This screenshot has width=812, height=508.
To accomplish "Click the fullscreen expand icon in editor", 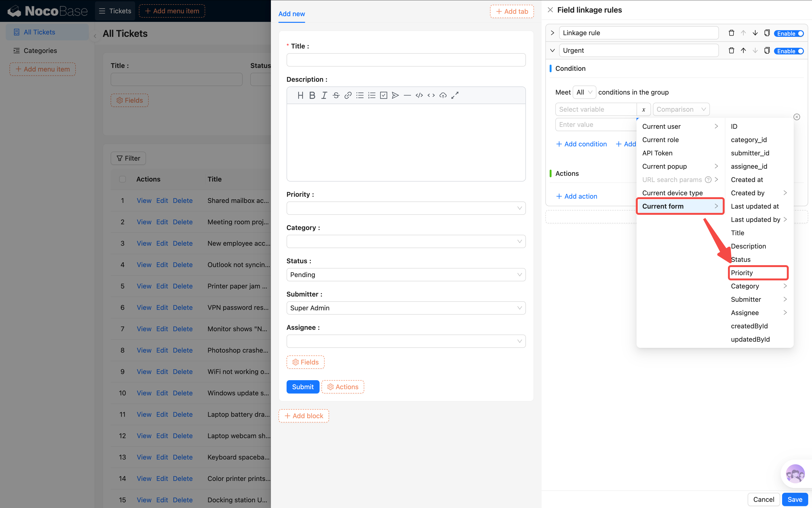I will pyautogui.click(x=455, y=96).
